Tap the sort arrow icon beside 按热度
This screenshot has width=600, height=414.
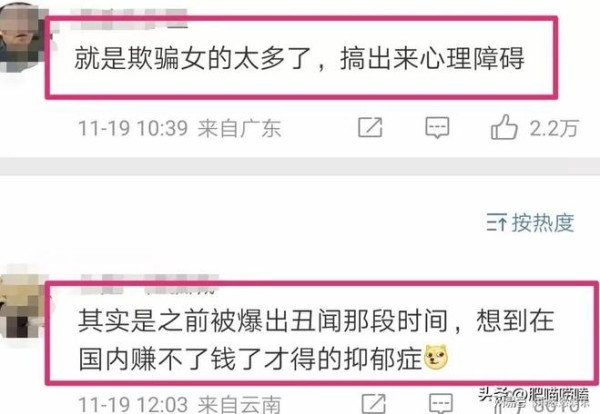pos(497,223)
